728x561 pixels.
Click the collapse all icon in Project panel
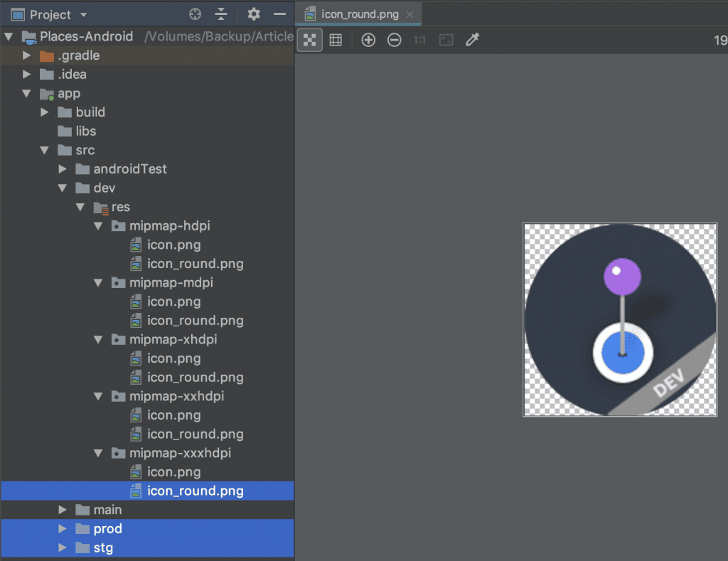point(221,14)
